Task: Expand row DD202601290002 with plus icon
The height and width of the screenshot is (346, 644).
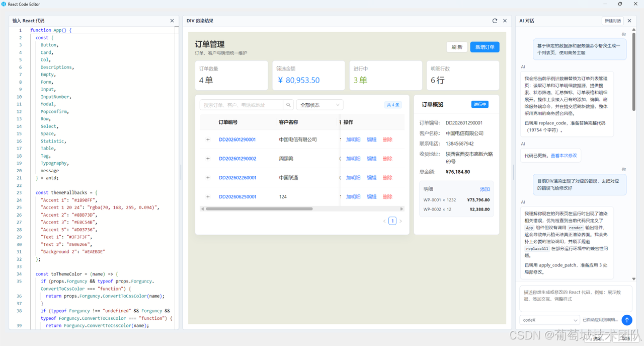Action: (x=208, y=159)
